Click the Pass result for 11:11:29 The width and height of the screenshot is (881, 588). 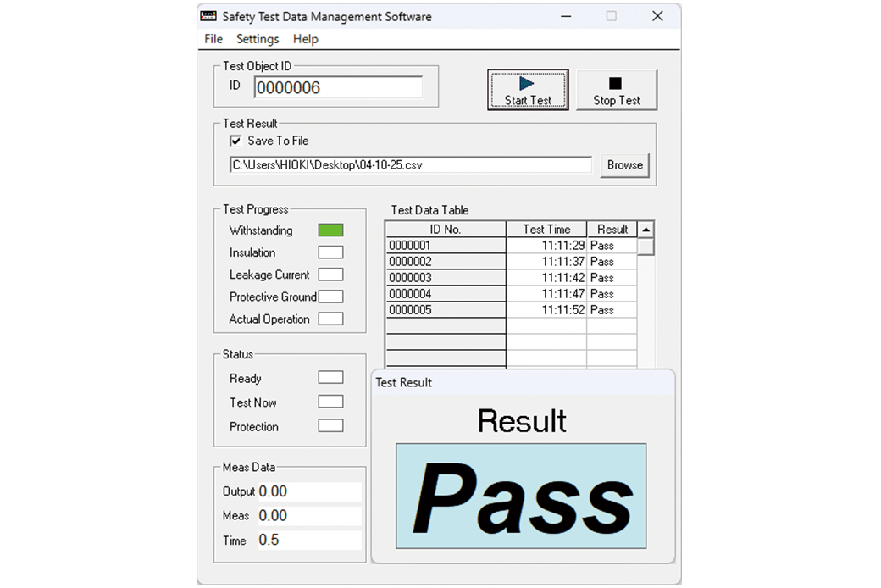point(612,246)
